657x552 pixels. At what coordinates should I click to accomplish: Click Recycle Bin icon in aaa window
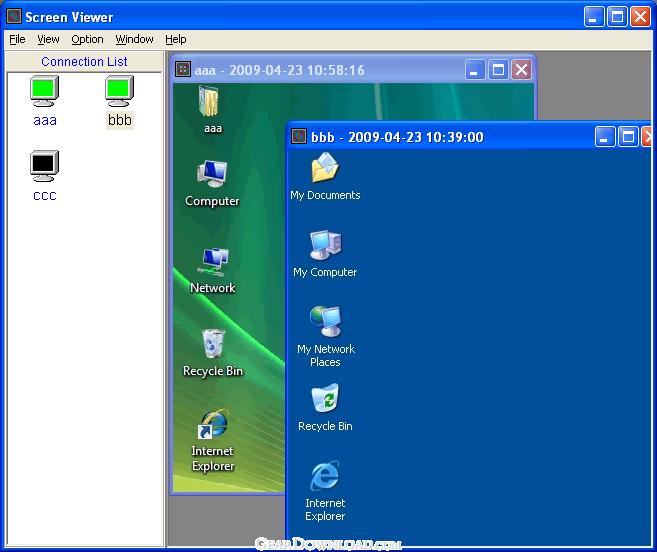[x=213, y=344]
